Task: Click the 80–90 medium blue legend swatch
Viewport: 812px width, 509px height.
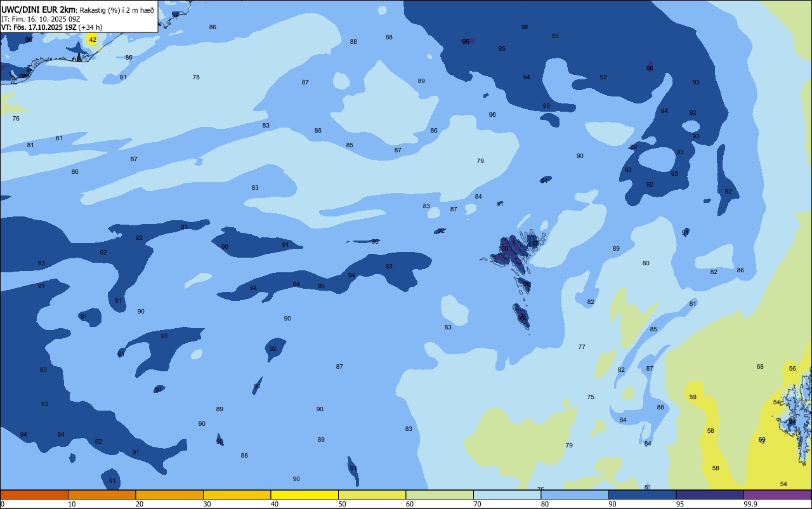Action: tap(575, 494)
